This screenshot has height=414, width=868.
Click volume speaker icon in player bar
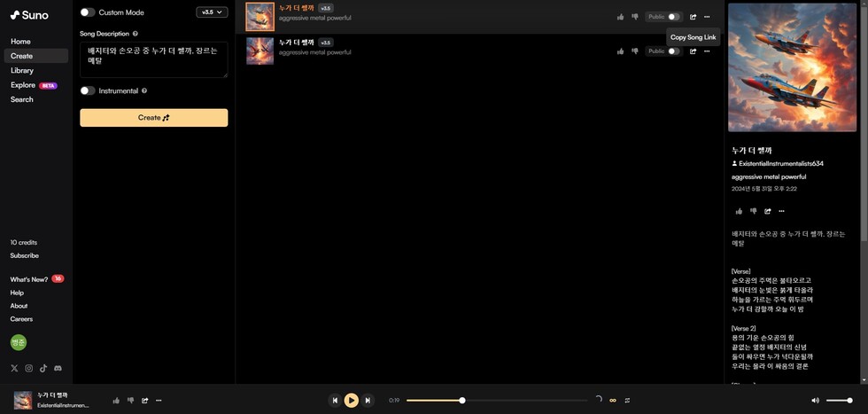pyautogui.click(x=816, y=401)
